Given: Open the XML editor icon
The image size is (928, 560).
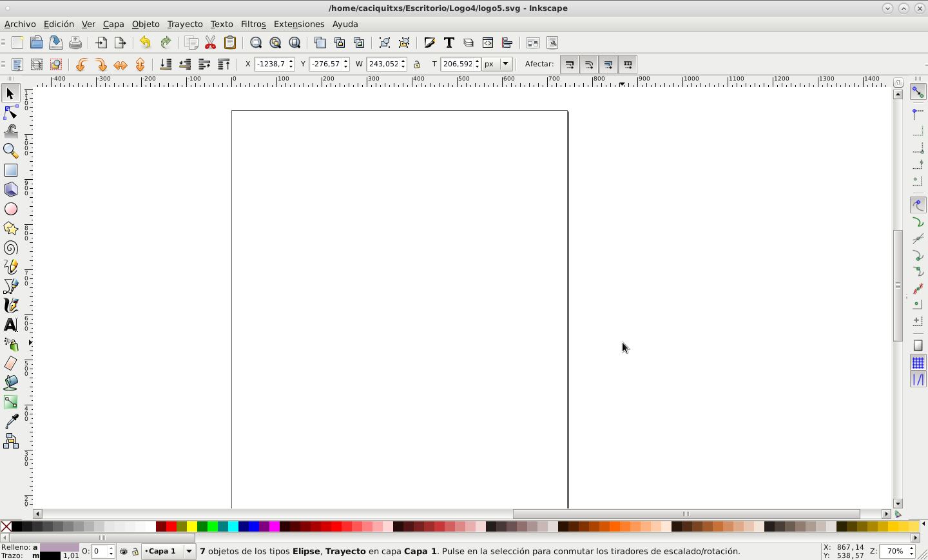Looking at the screenshot, I should (x=488, y=43).
